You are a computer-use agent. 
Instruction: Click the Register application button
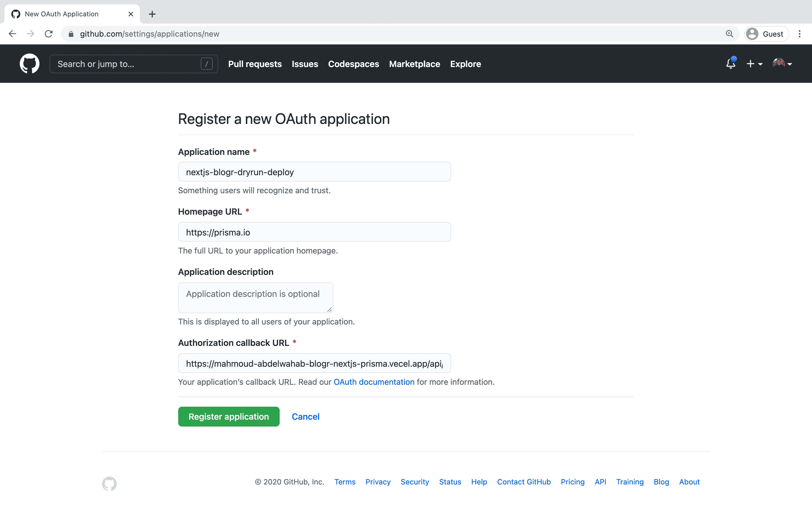click(x=229, y=417)
